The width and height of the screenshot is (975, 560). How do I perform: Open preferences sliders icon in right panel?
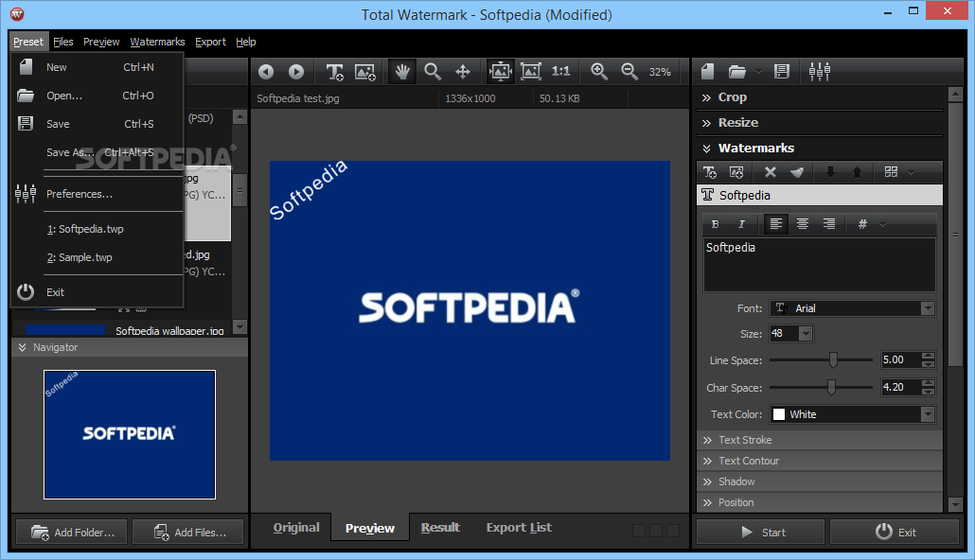[x=820, y=72]
